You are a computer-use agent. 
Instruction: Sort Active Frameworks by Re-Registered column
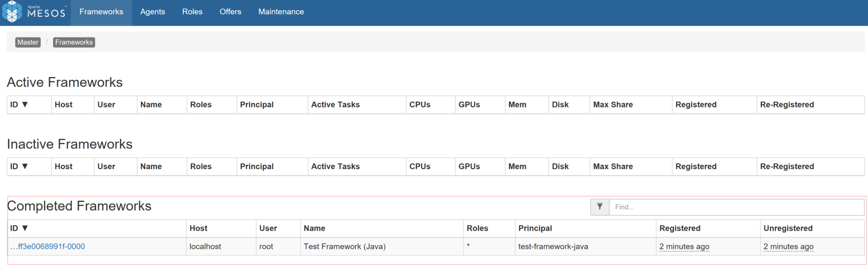click(x=787, y=104)
